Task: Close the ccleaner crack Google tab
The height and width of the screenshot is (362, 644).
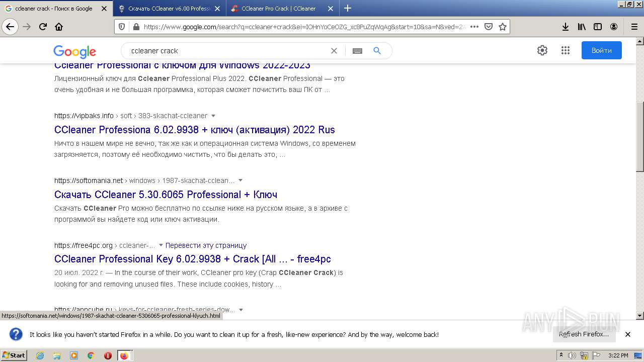Action: pyautogui.click(x=104, y=9)
